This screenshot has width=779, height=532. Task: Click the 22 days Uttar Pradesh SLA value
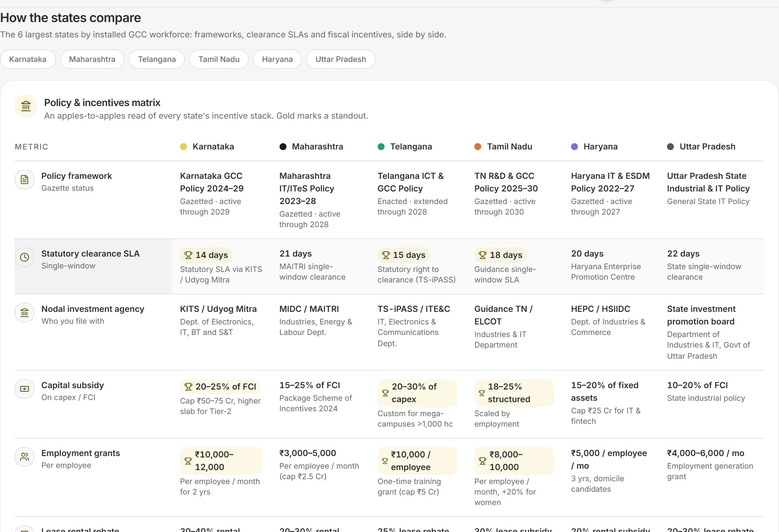(683, 254)
